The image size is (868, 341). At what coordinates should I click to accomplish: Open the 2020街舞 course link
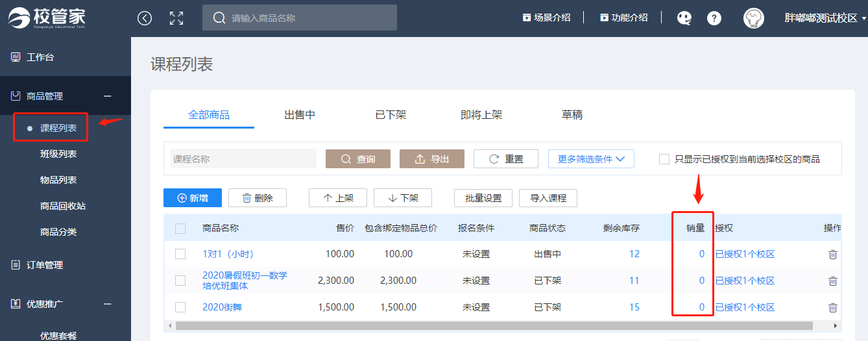click(222, 307)
